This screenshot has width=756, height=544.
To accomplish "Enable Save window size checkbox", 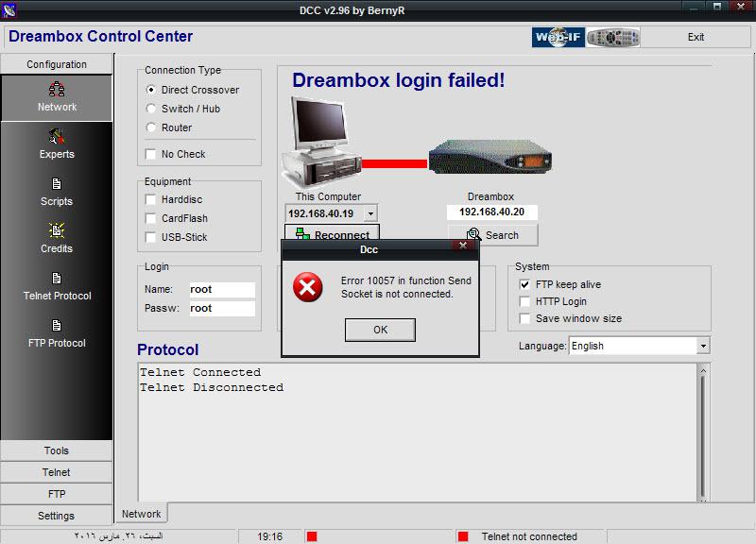I will [524, 318].
